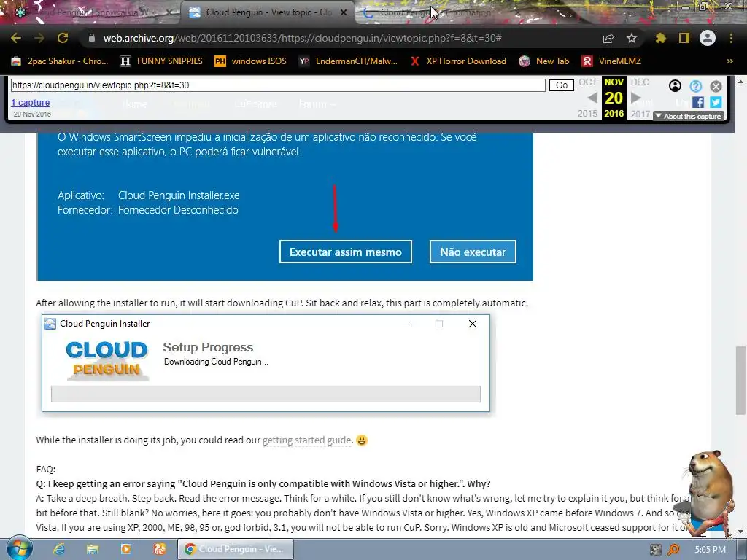Click the yellow smiley emoji
Viewport: 747px width, 560px height.
click(x=362, y=440)
